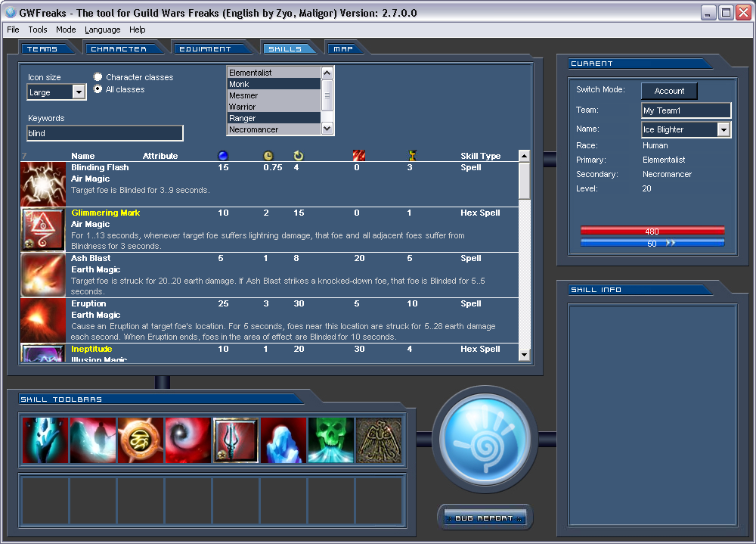Click the blue energy cost column icon

223,155
